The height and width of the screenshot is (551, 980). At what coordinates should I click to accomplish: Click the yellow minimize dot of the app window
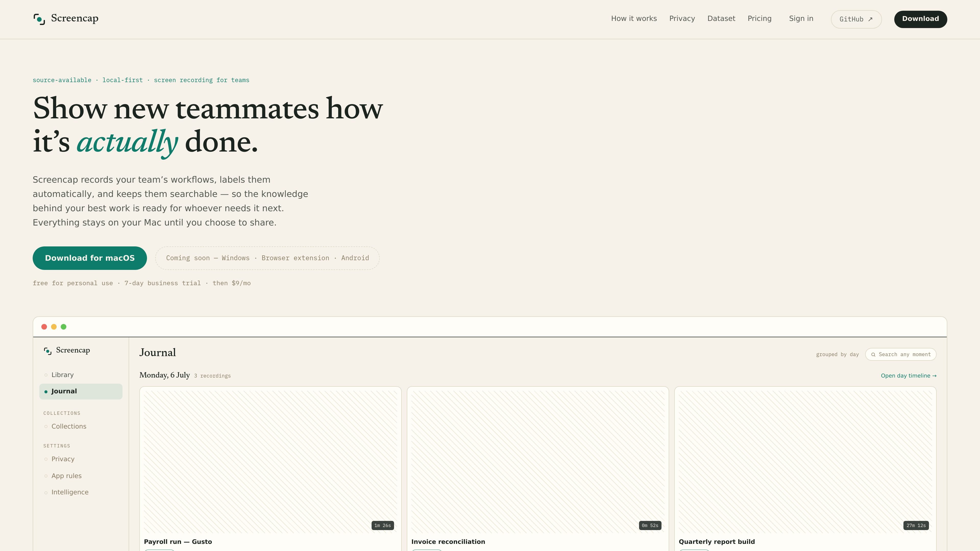54,327
